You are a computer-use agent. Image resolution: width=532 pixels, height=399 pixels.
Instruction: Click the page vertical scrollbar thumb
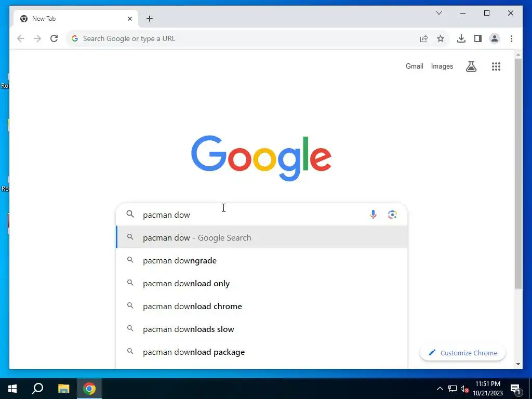[x=518, y=174]
